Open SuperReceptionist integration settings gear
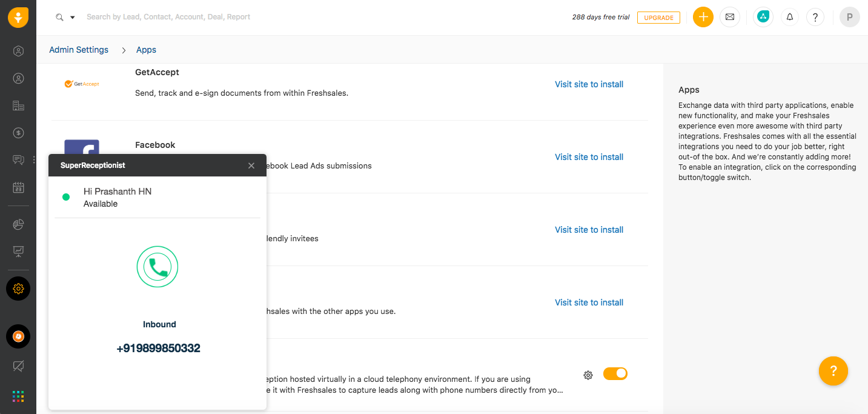Screen dimensions: 868x414 pos(588,375)
